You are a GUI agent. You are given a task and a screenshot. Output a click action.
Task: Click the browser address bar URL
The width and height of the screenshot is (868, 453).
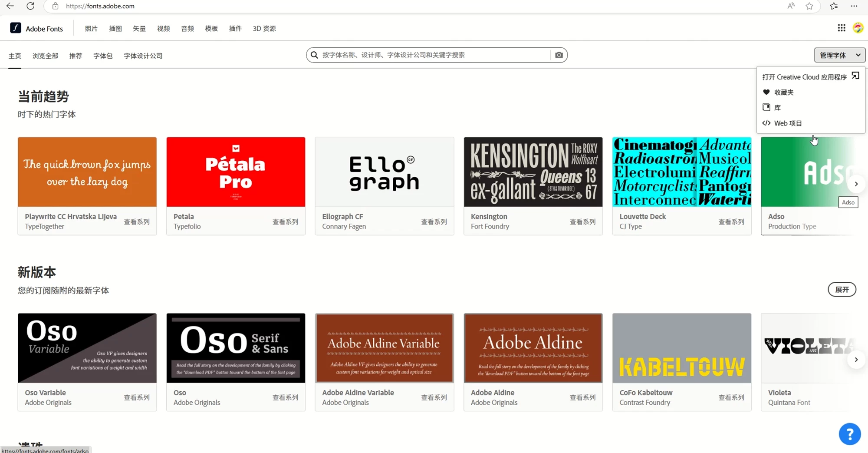pos(100,6)
